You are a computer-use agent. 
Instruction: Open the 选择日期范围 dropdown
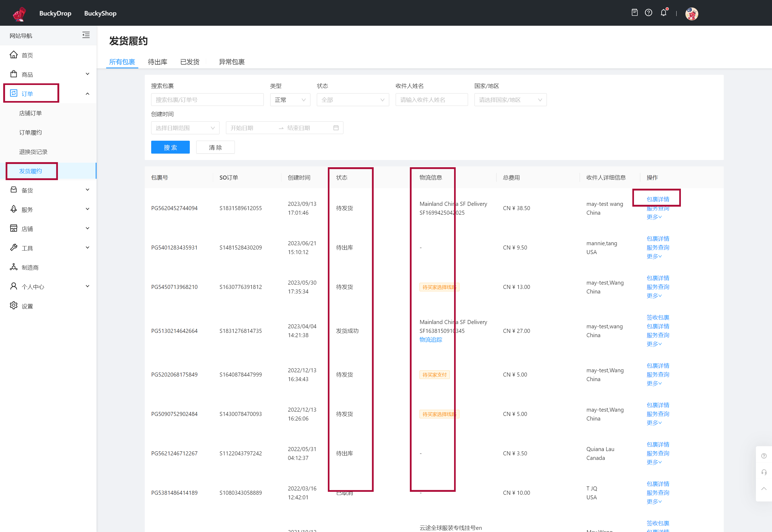pos(185,128)
